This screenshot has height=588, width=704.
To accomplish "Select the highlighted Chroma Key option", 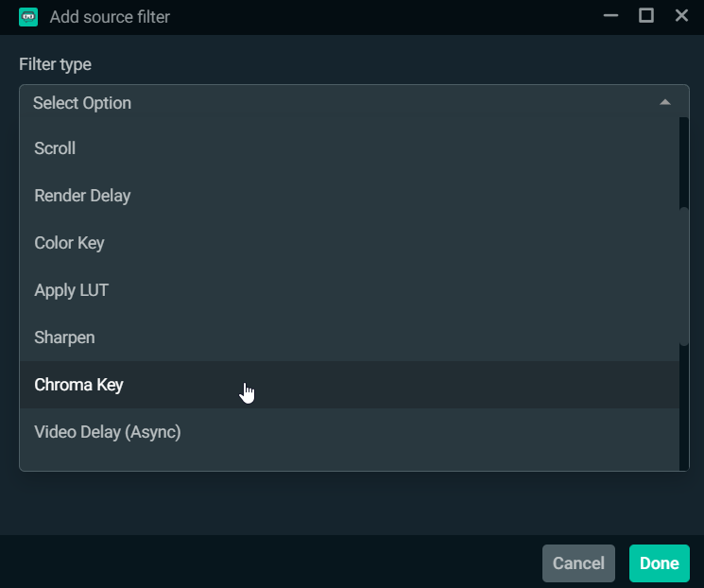I will click(350, 385).
